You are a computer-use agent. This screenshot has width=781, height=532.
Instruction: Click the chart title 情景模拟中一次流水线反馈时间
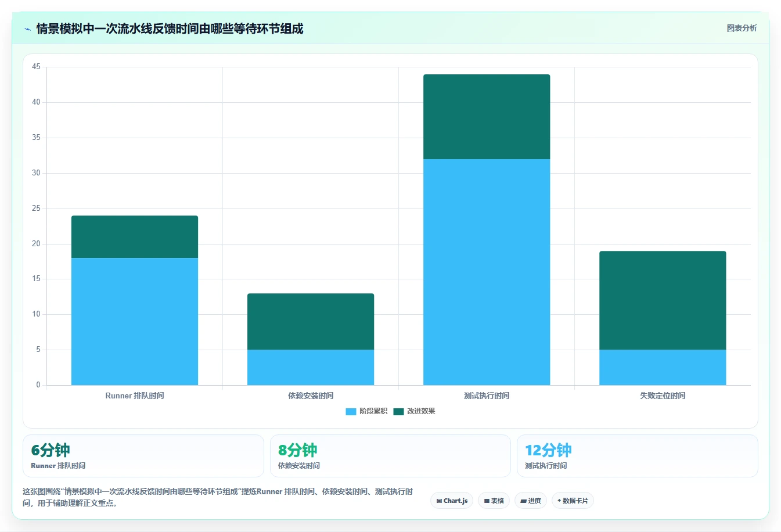pyautogui.click(x=170, y=28)
